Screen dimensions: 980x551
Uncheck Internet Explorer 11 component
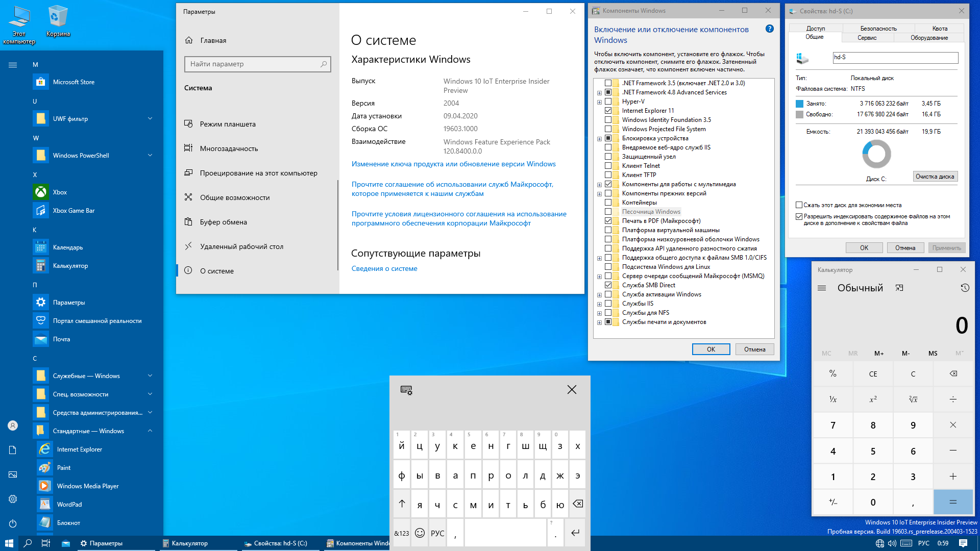(x=608, y=111)
